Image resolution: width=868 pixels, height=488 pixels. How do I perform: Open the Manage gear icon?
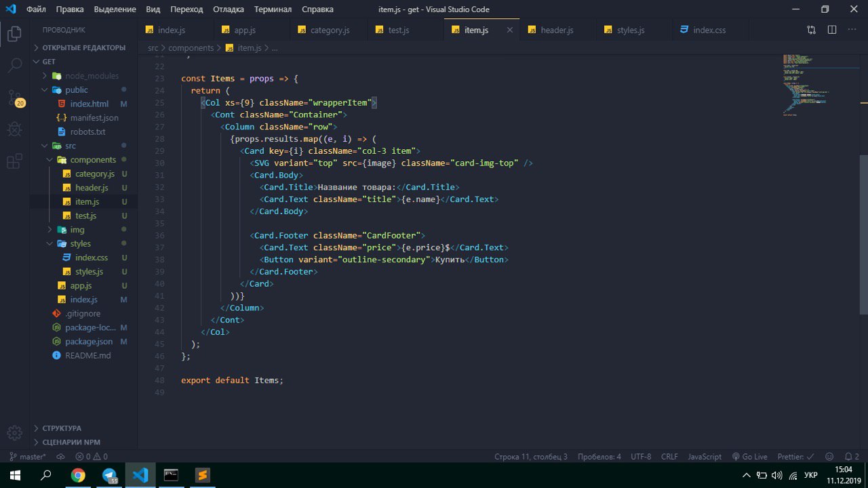point(14,433)
